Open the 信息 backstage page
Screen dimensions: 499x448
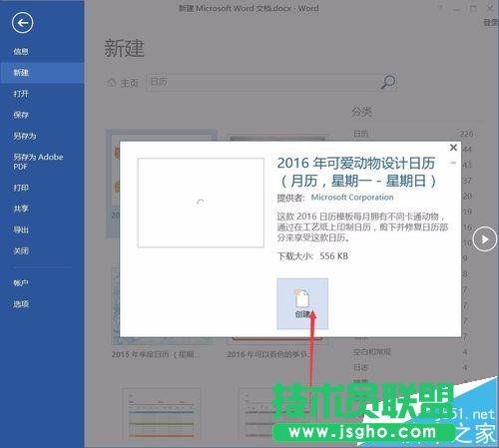(21, 51)
